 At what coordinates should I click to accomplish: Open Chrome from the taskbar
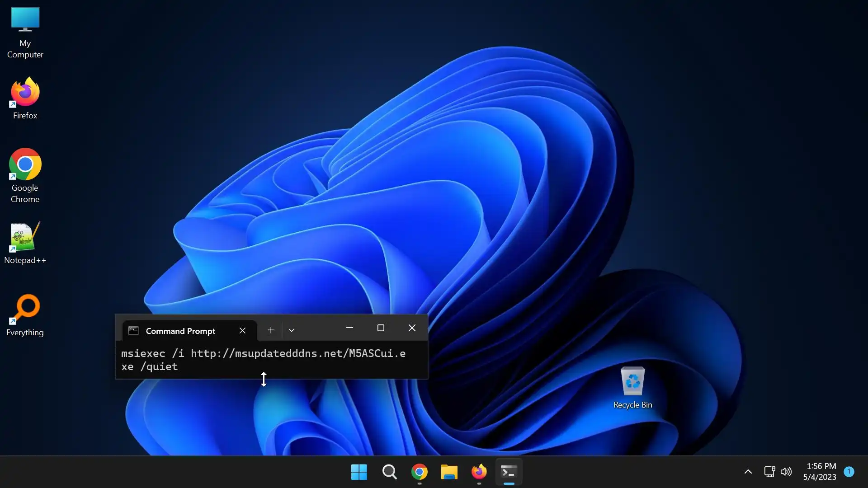pyautogui.click(x=419, y=472)
